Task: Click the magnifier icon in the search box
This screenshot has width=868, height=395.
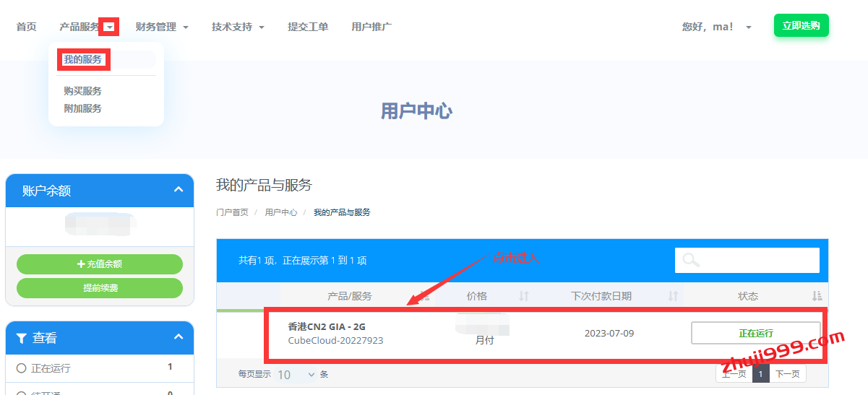Action: (x=691, y=260)
